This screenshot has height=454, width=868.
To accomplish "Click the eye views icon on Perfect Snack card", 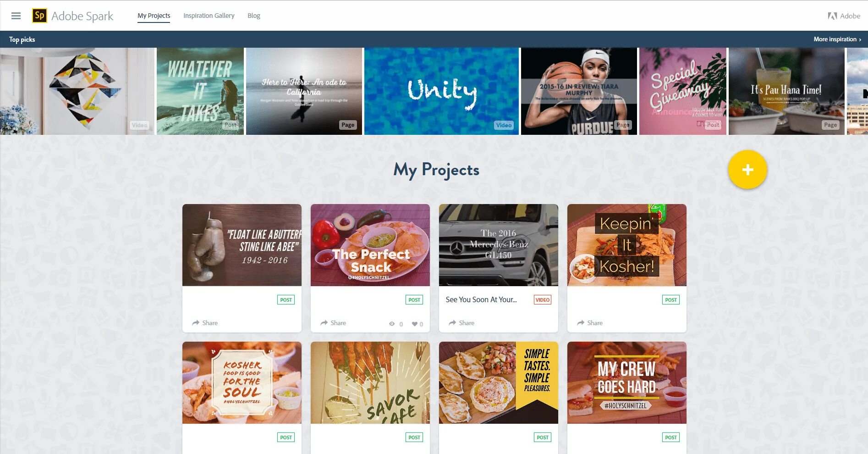I will [392, 324].
